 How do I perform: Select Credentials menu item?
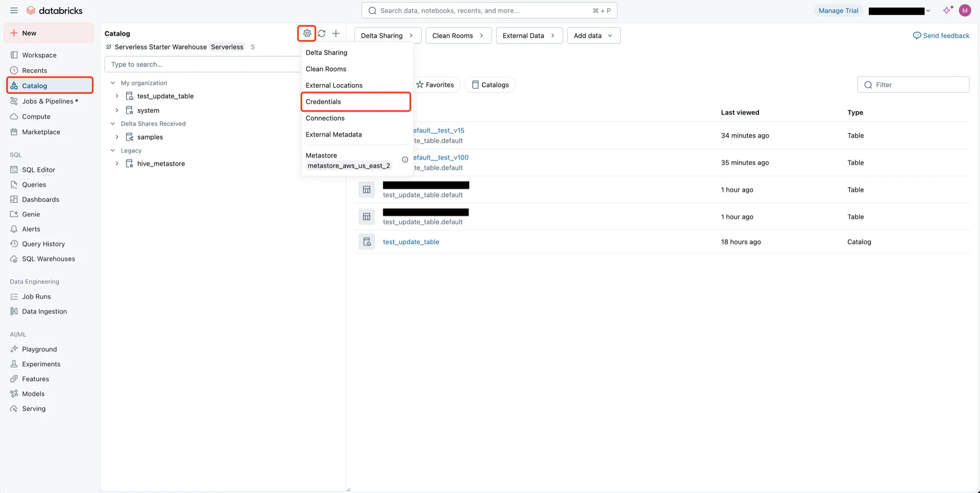(x=356, y=102)
